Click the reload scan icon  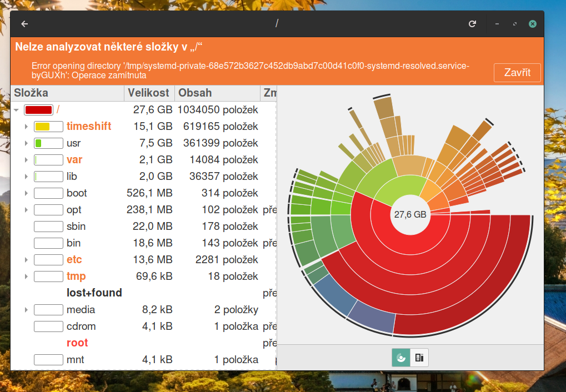(473, 24)
